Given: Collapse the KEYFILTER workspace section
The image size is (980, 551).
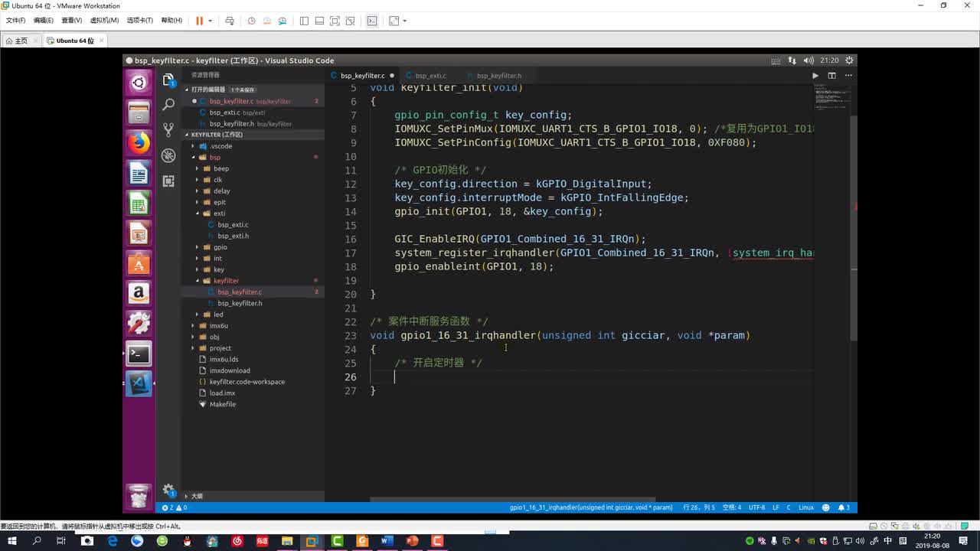Looking at the screenshot, I should pos(186,135).
